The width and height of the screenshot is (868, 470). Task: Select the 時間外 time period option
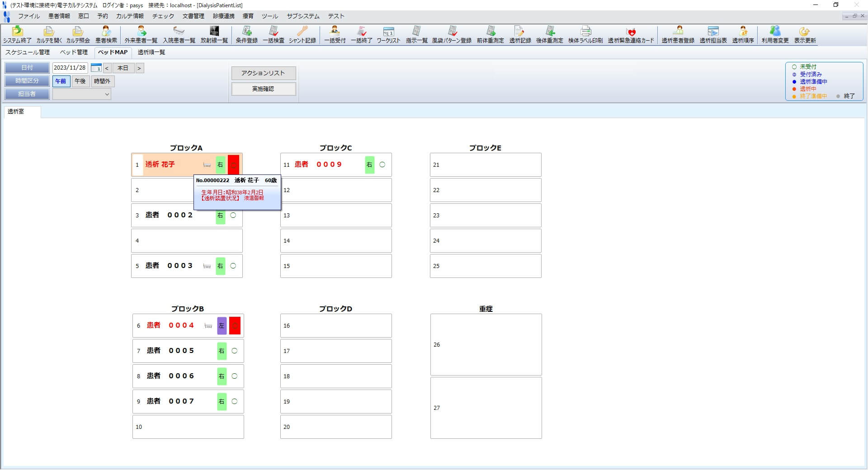pyautogui.click(x=102, y=81)
